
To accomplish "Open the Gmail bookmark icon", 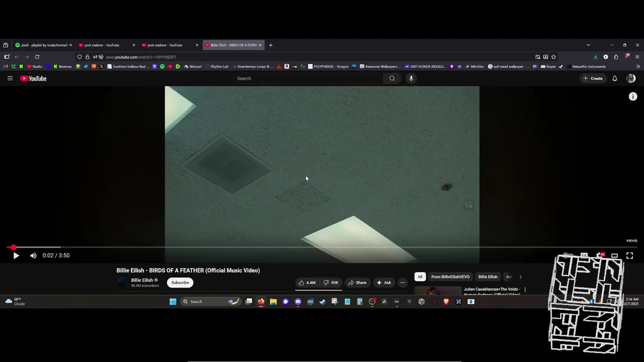I will pyautogui.click(x=6, y=66).
